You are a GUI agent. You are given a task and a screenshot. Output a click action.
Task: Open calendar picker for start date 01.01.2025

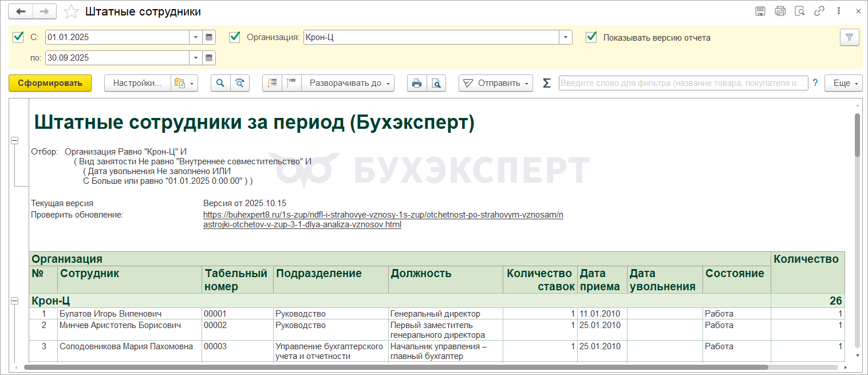tap(210, 38)
